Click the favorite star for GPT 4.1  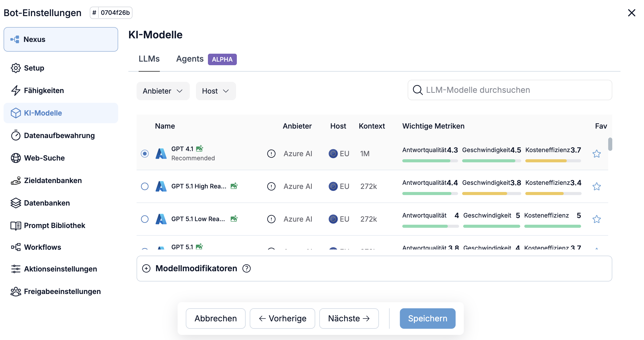pyautogui.click(x=596, y=154)
